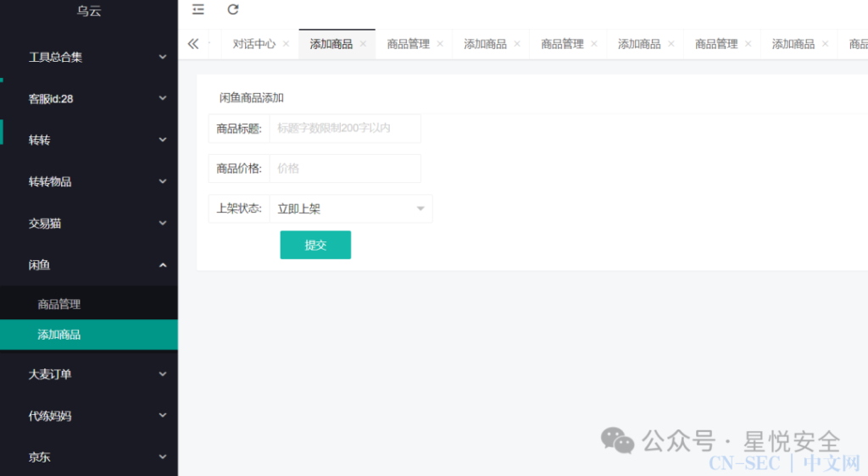The height and width of the screenshot is (476, 868).
Task: Open the 上架状态 dropdown showing 立即上架
Action: pos(350,208)
